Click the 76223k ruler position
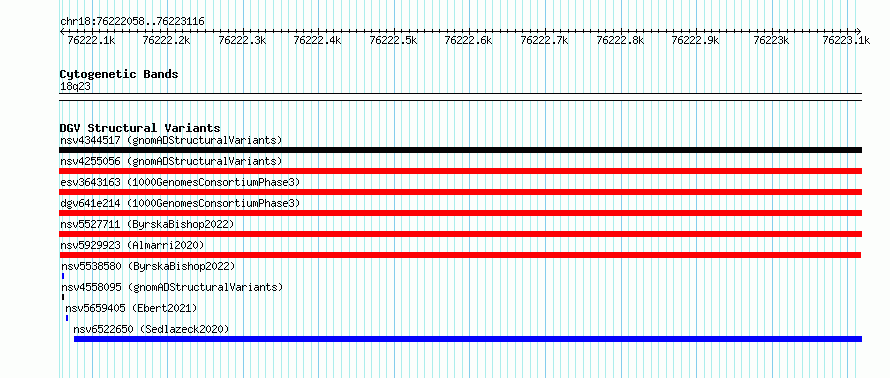This screenshot has height=378, width=890. point(771,40)
